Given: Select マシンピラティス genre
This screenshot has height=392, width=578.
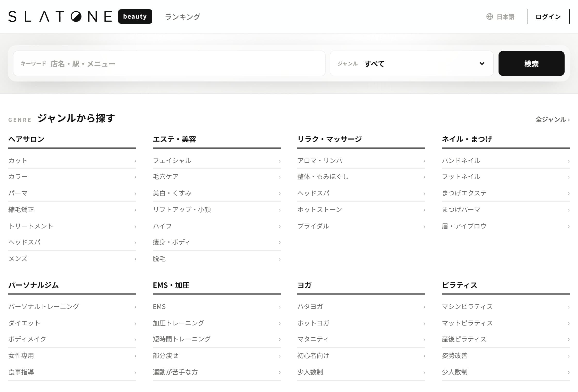Looking at the screenshot, I should click(506, 307).
